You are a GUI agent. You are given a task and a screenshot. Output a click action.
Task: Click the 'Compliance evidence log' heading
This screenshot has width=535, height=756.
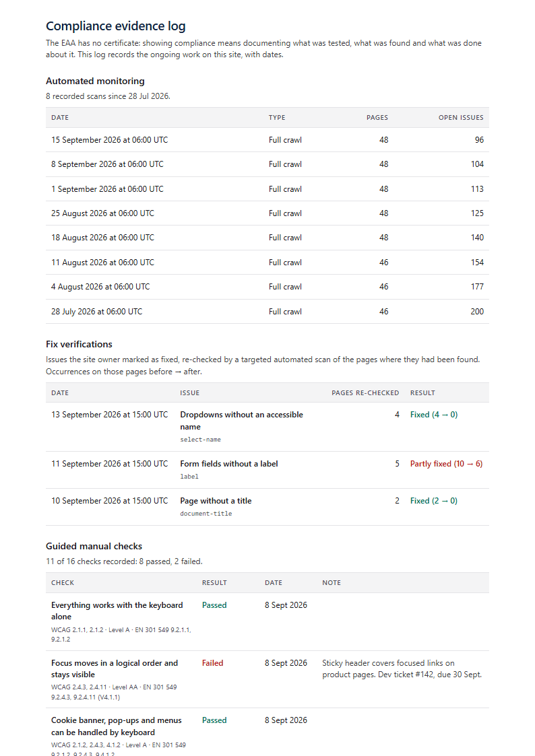pyautogui.click(x=116, y=26)
